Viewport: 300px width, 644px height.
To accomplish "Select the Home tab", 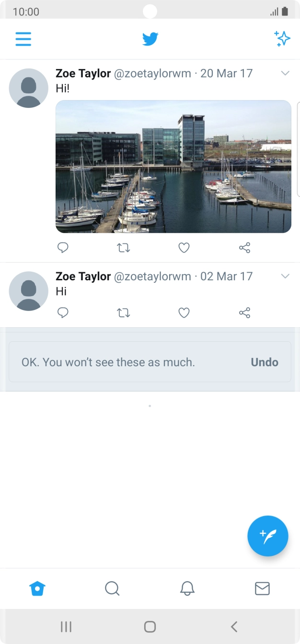I will 37,588.
